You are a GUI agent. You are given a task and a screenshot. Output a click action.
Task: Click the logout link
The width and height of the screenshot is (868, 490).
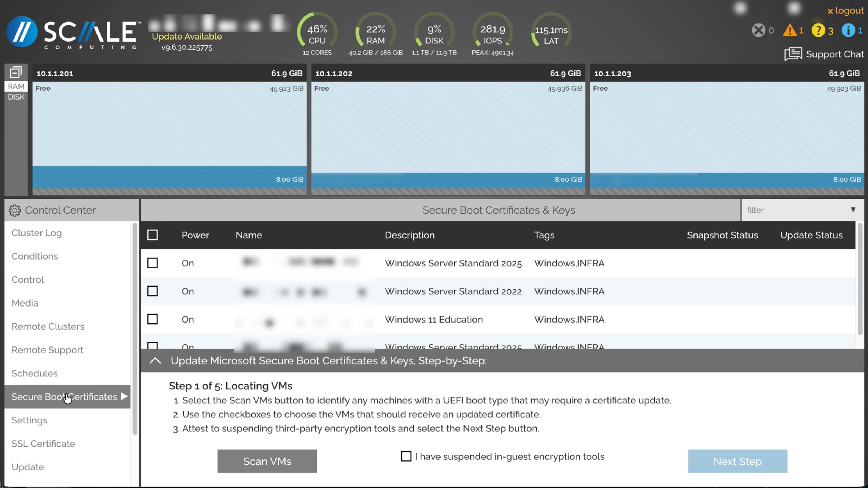(x=849, y=11)
